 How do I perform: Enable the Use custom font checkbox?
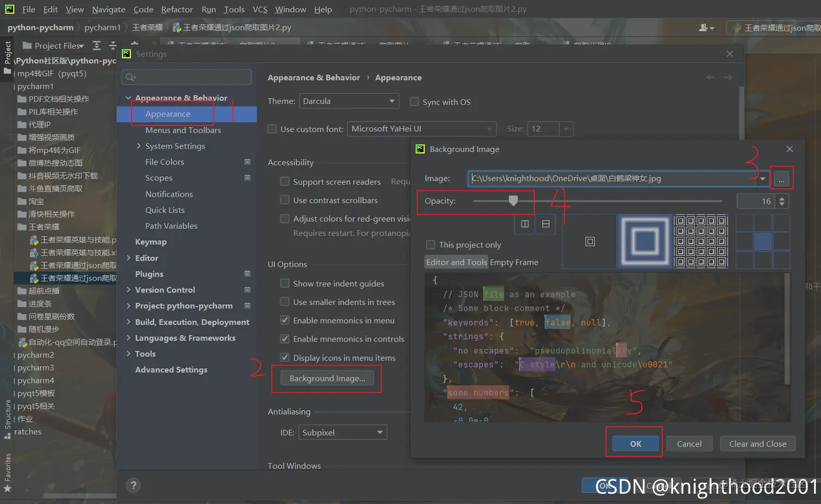[x=272, y=129]
